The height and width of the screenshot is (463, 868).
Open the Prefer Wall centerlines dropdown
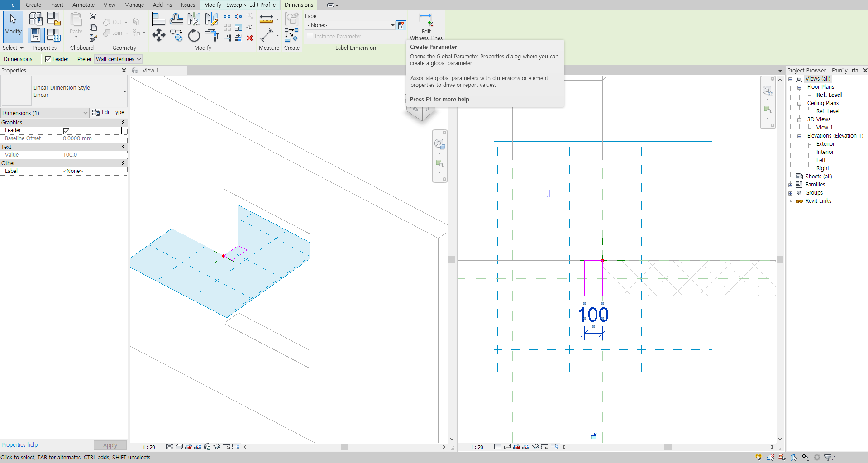(x=119, y=59)
